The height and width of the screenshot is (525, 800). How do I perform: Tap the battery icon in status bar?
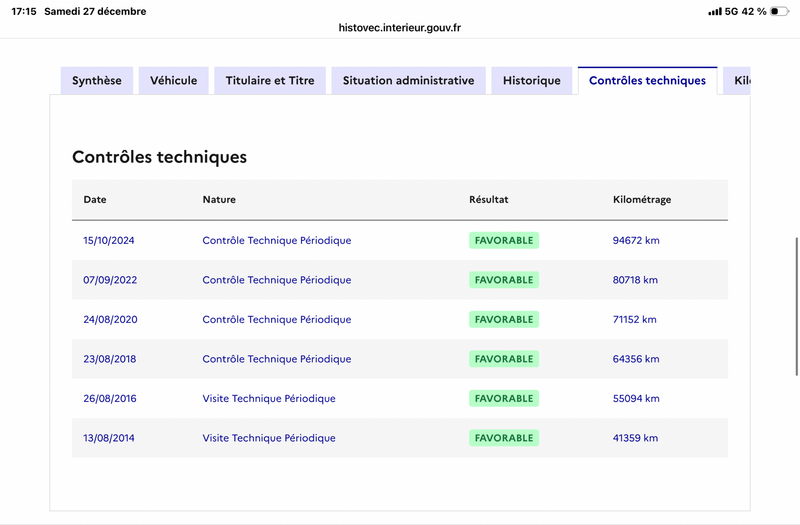click(779, 11)
